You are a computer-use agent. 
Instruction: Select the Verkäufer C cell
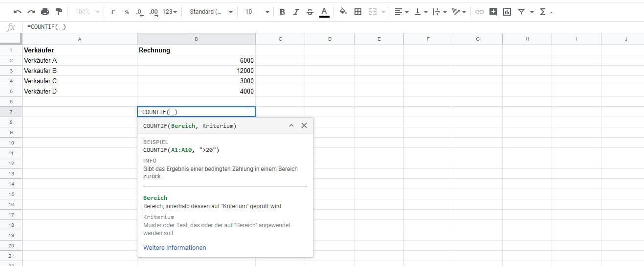(x=80, y=81)
